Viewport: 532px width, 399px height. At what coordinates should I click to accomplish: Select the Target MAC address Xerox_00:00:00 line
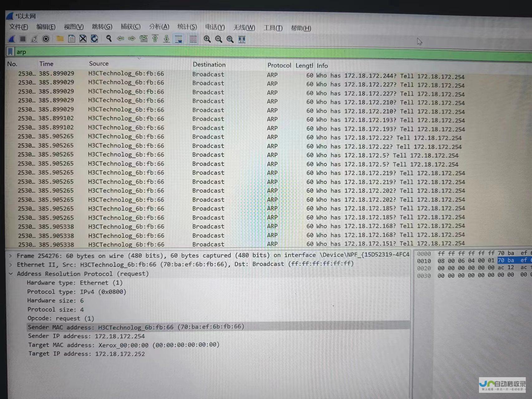point(124,345)
